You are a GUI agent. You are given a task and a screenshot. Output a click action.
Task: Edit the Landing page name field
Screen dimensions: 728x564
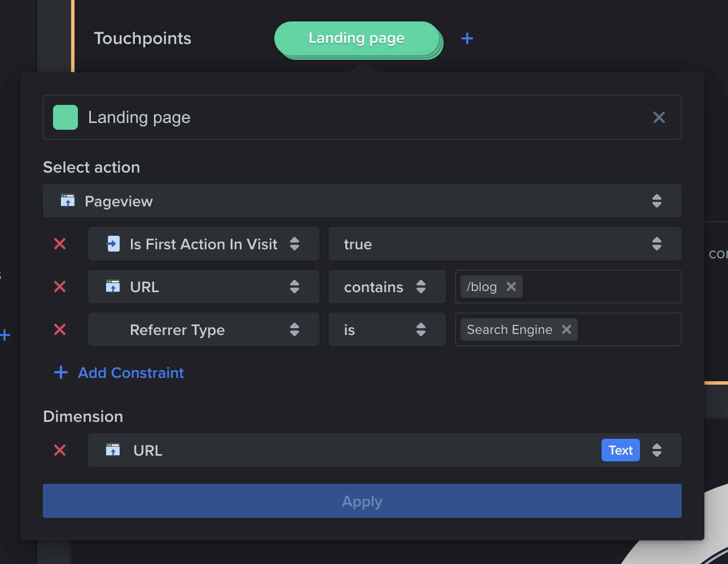pos(362,117)
